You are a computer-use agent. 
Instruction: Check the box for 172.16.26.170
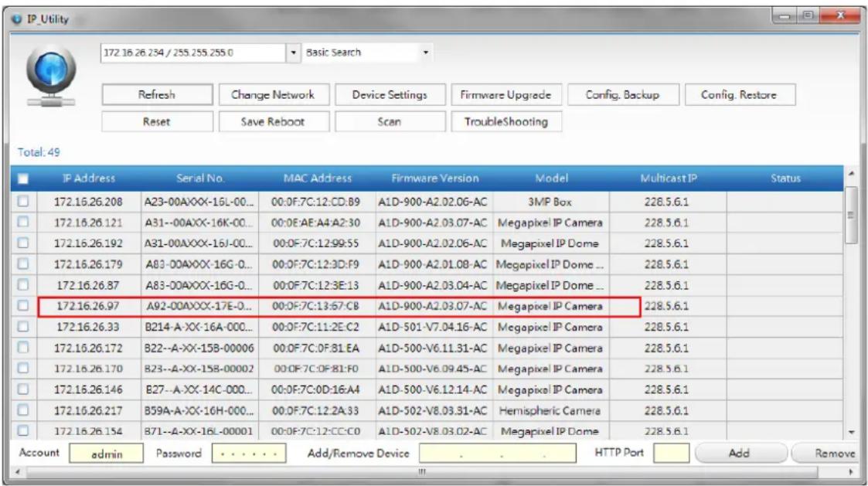[x=23, y=368]
